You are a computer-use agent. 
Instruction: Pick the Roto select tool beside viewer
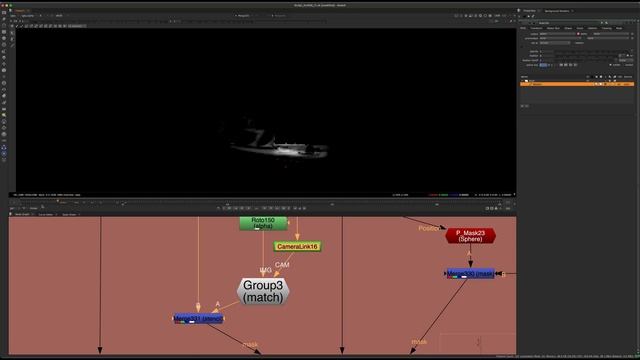click(12, 33)
